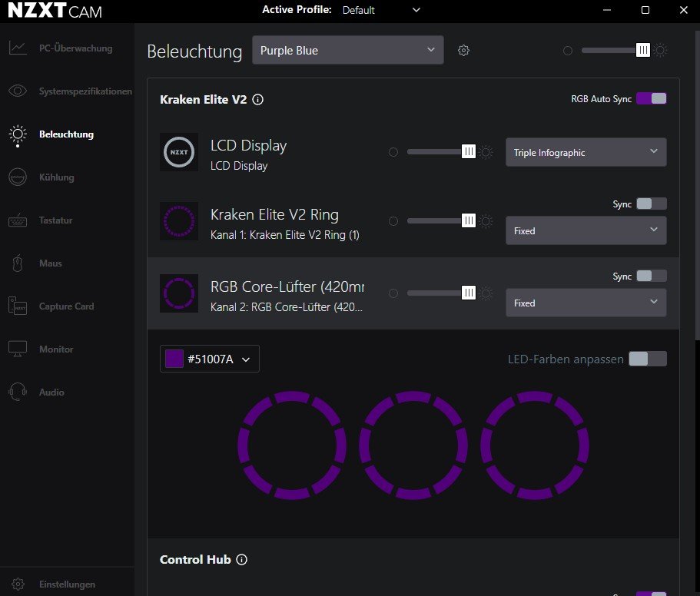Toggle RGB Auto Sync switch
This screenshot has height=596, width=700.
[x=652, y=98]
